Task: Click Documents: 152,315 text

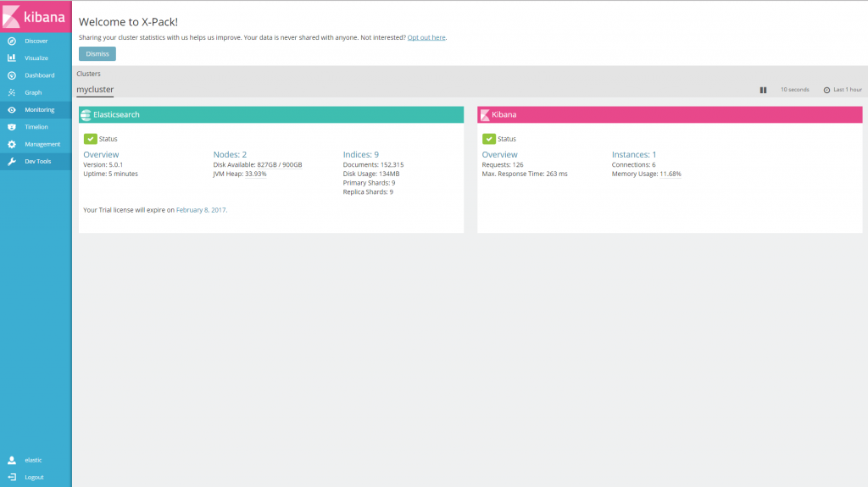Action: pos(373,165)
